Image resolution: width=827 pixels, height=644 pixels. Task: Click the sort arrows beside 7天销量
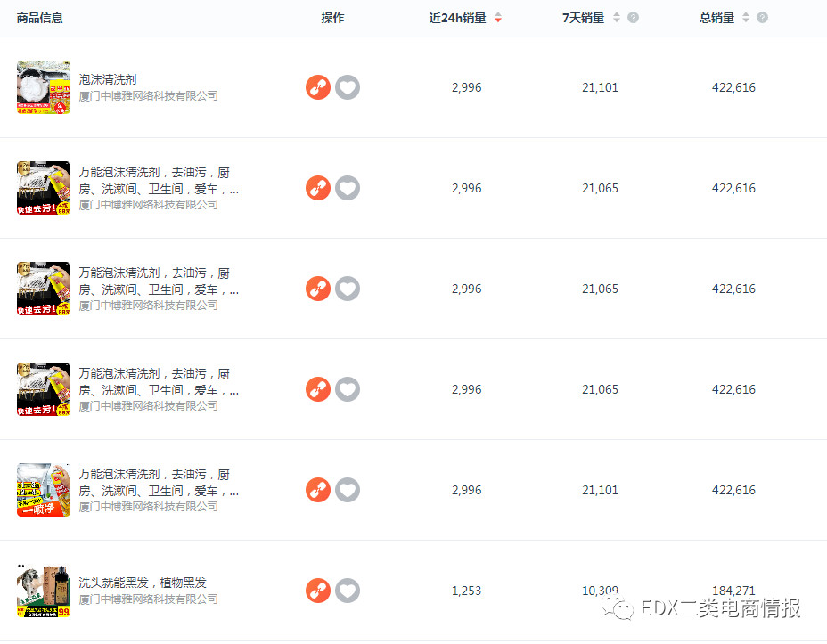[x=616, y=18]
